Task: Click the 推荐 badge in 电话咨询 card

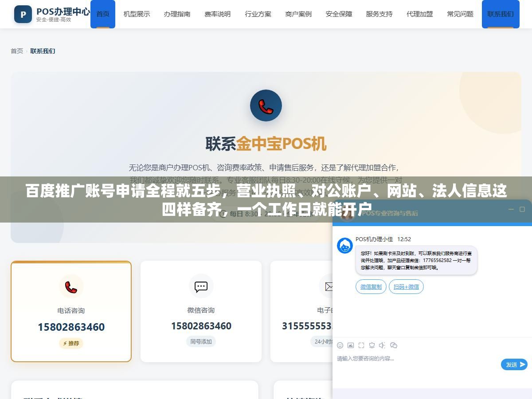Action: point(71,343)
